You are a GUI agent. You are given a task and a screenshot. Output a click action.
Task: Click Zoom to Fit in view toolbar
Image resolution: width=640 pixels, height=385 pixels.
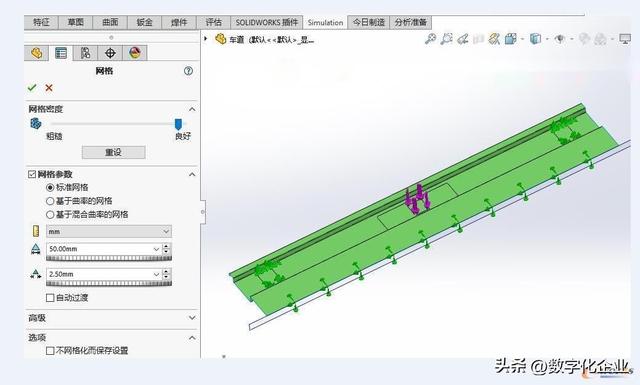pos(430,39)
